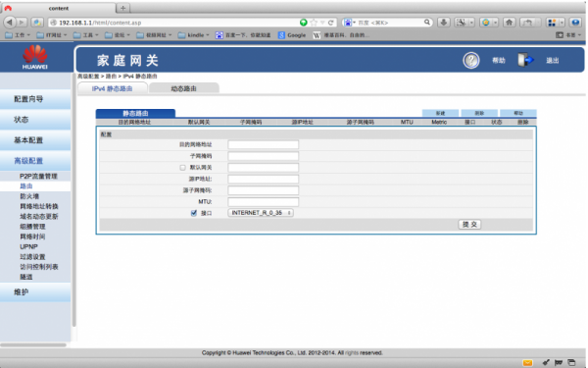Click the round question-mark help icon
The height and width of the screenshot is (368, 588).
pyautogui.click(x=471, y=60)
